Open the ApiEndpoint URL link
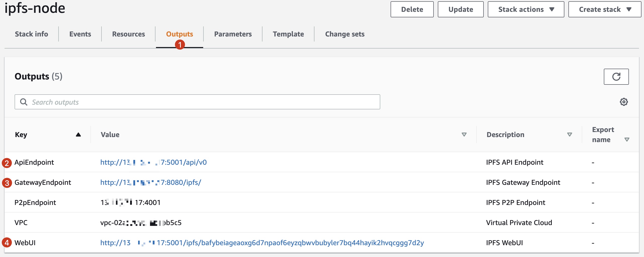This screenshot has width=644, height=257. (153, 162)
